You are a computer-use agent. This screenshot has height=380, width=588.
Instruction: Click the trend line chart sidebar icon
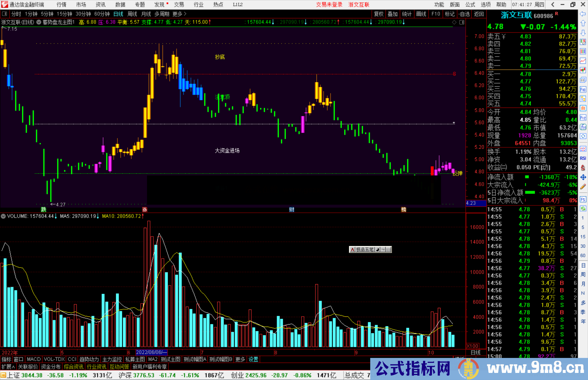[583, 60]
